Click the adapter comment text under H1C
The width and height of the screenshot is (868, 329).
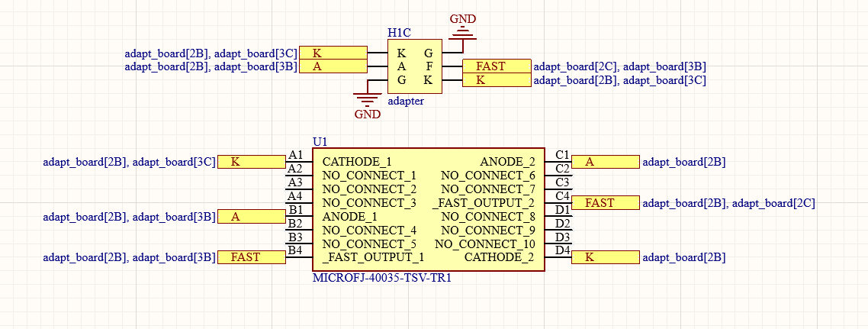click(406, 100)
